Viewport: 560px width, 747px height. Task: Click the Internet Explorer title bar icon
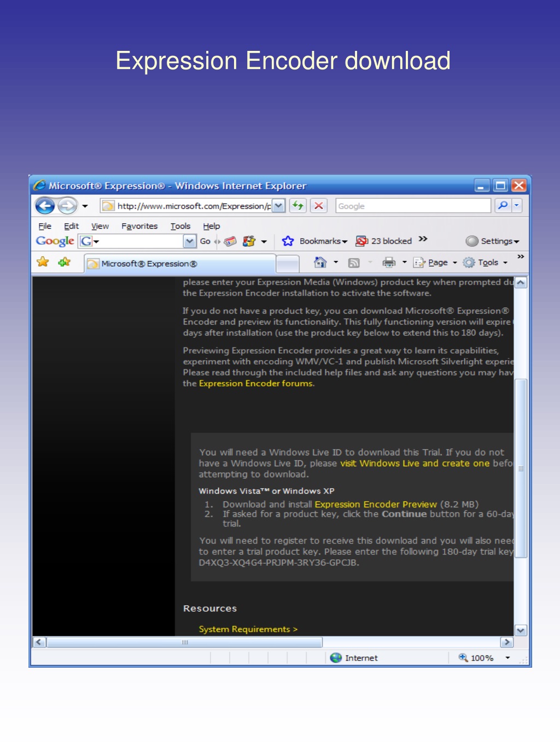tap(39, 186)
